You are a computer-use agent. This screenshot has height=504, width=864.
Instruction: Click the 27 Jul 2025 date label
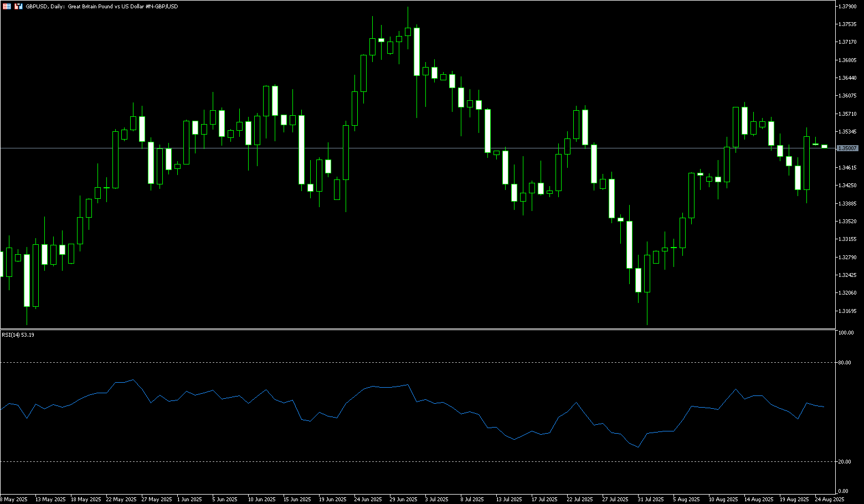pyautogui.click(x=615, y=500)
